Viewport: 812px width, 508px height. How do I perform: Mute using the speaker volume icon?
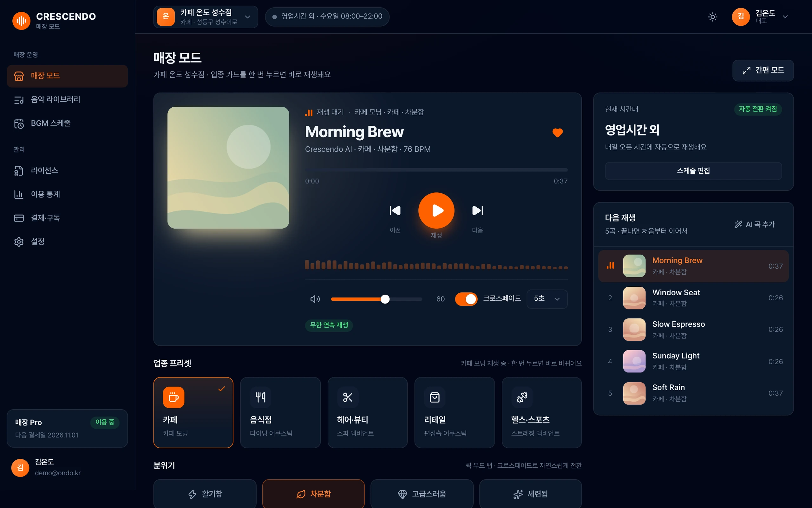(x=315, y=299)
